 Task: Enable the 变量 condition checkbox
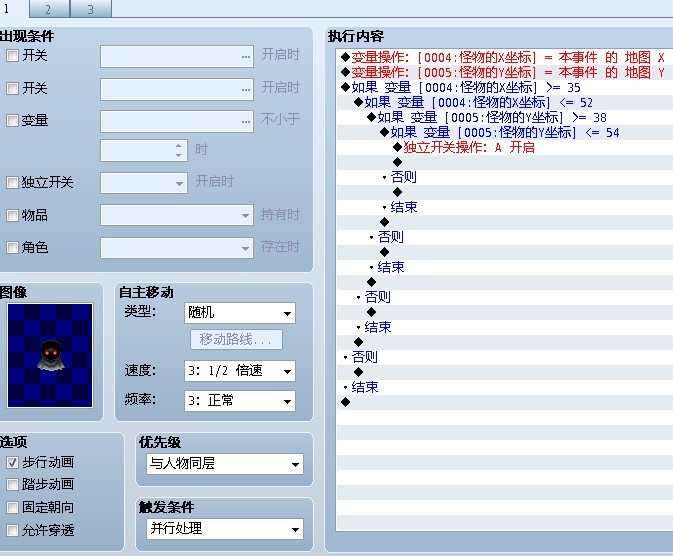point(12,121)
